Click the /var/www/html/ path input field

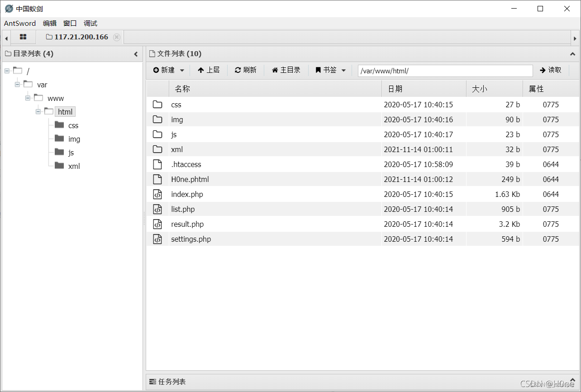445,71
